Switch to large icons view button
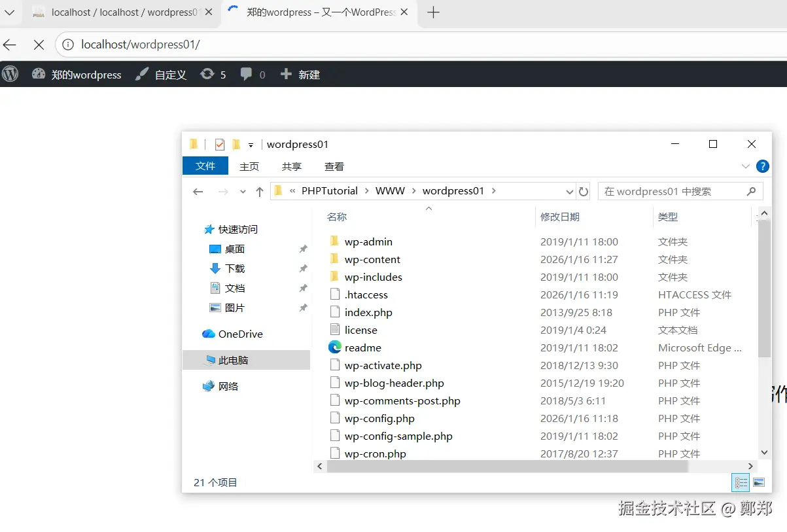787x532 pixels. point(759,482)
